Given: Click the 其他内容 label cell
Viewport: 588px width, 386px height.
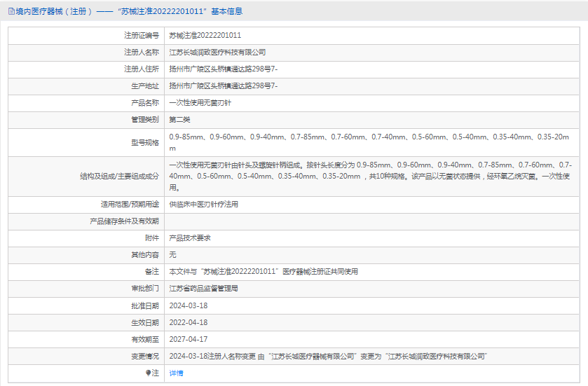Looking at the screenshot, I should point(86,255).
